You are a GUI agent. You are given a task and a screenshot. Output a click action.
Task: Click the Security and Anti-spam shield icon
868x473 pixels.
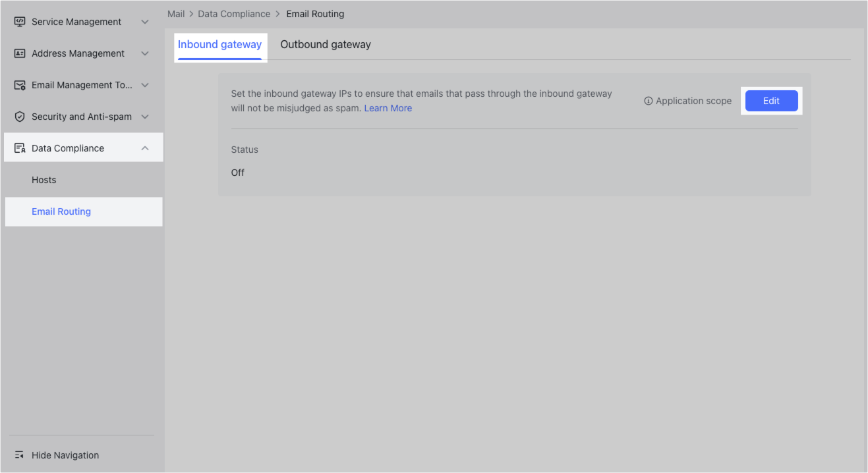[20, 116]
